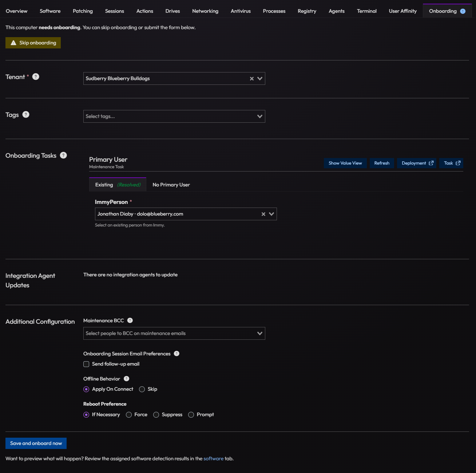The width and height of the screenshot is (476, 473).
Task: Click Save and onboard now
Action: pos(36,443)
